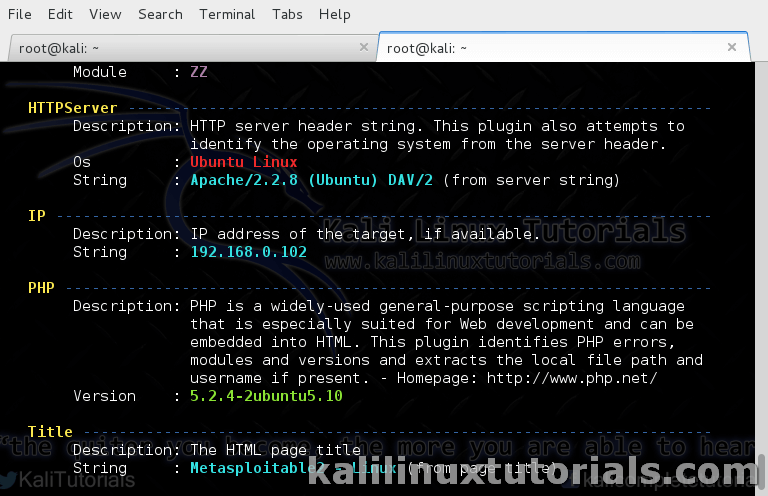Open the Help menu

(334, 14)
